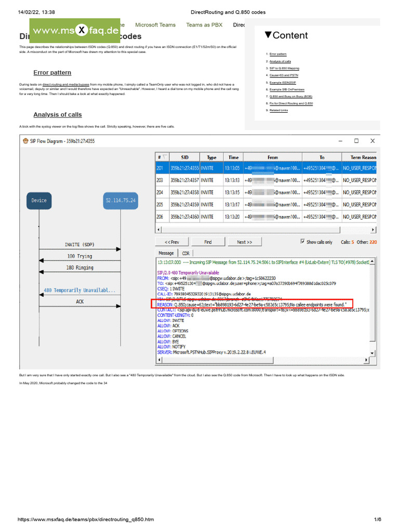Jump to Q.850 and Busy on Busy
The height and width of the screenshot is (532, 399).
pos(291,96)
